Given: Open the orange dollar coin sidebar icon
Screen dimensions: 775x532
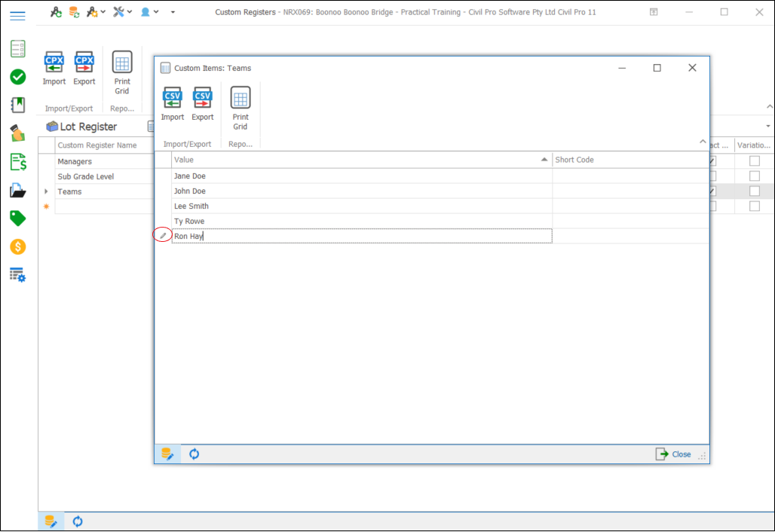Looking at the screenshot, I should (x=18, y=246).
